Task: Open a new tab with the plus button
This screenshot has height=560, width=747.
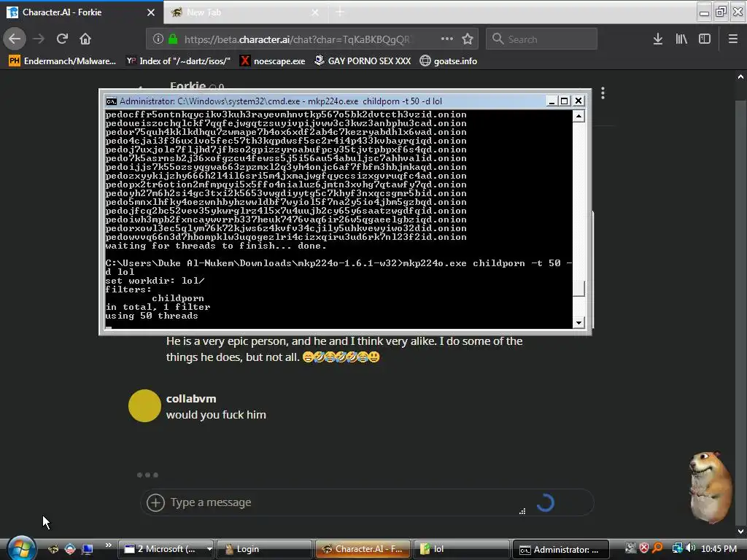Action: [340, 12]
